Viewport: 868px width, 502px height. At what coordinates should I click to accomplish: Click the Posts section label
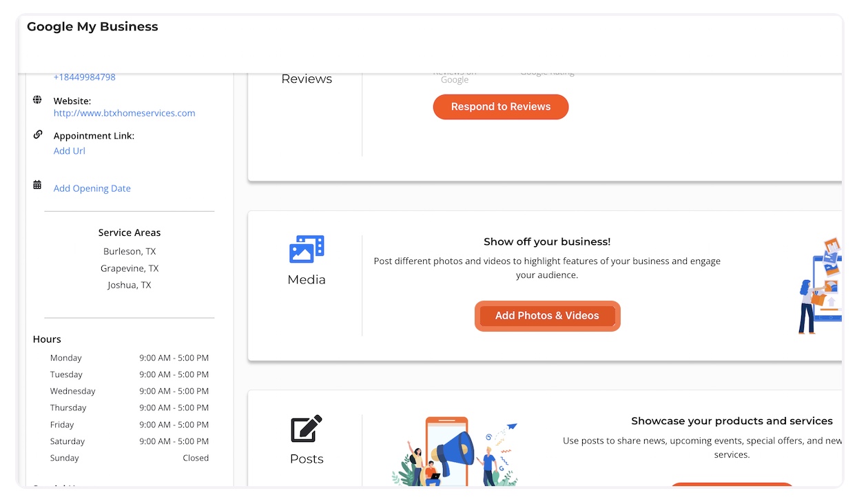coord(307,459)
